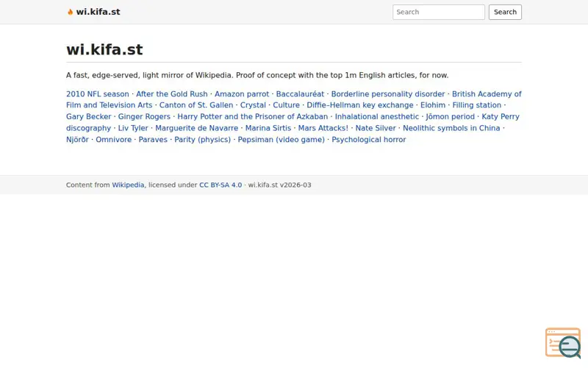The width and height of the screenshot is (588, 368).
Task: Open Diffie–Hellman key exchange article
Action: tap(360, 105)
